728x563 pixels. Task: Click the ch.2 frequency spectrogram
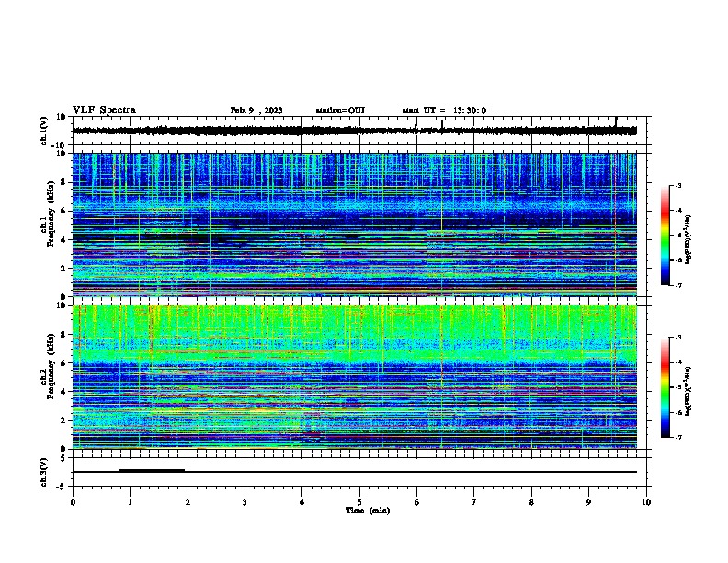click(354, 377)
